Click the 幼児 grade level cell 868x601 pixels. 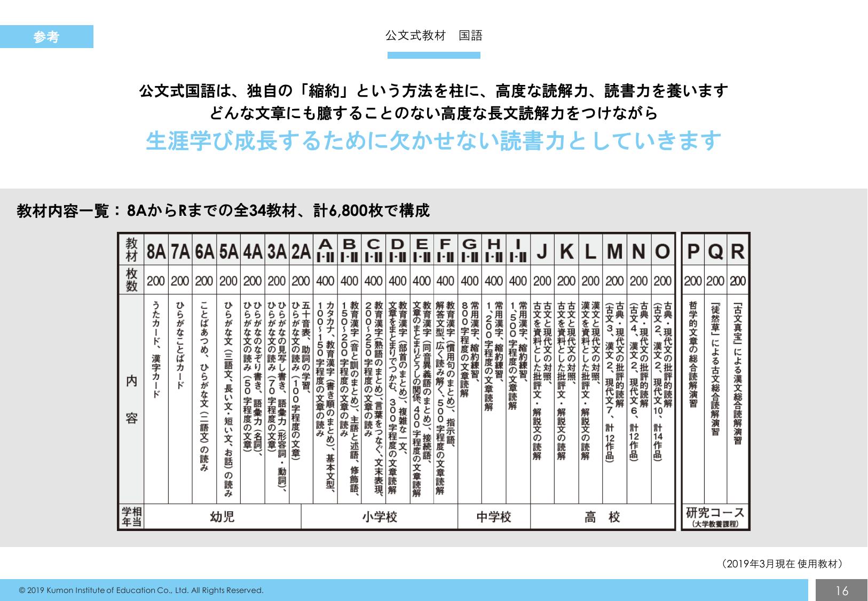click(x=222, y=517)
